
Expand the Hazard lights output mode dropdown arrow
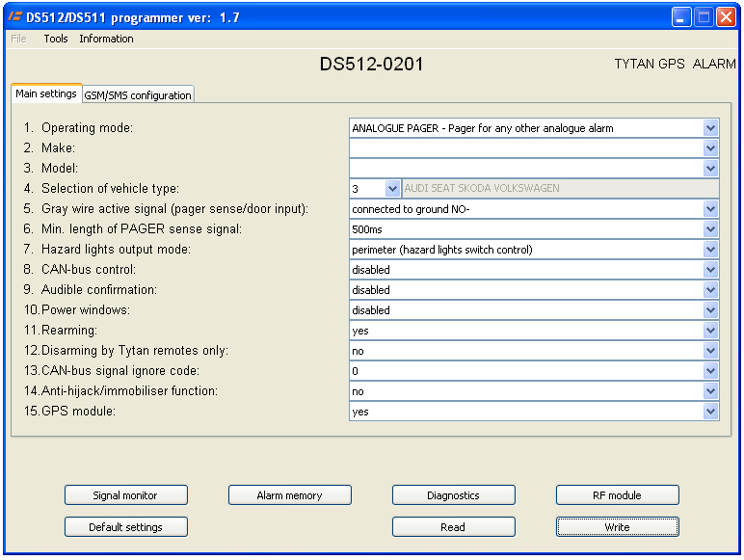pyautogui.click(x=710, y=249)
